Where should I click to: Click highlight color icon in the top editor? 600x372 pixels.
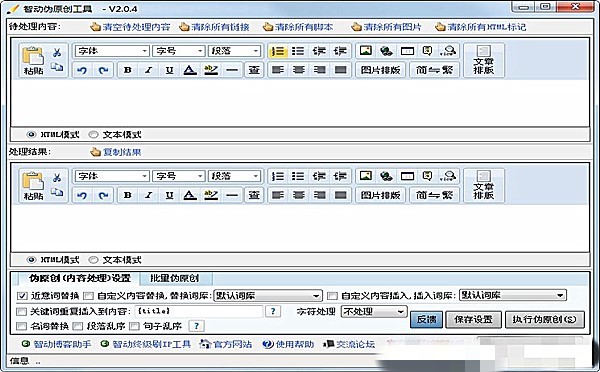tap(211, 70)
